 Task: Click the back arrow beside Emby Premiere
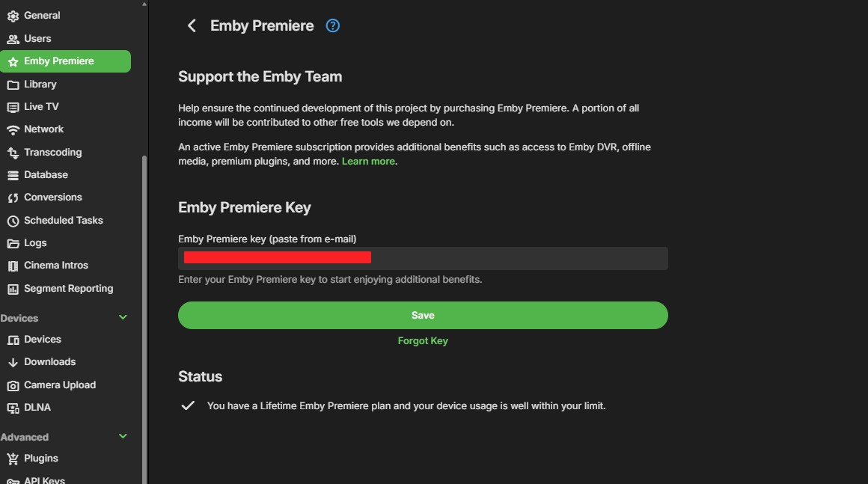point(192,26)
